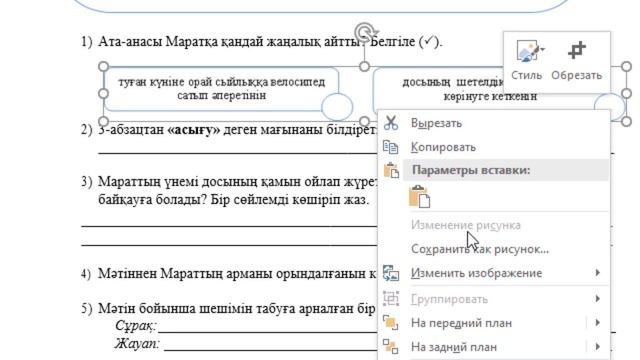Image resolution: width=640 pixels, height=360 pixels.
Task: Click the rotation handle above the picture
Action: (x=365, y=31)
